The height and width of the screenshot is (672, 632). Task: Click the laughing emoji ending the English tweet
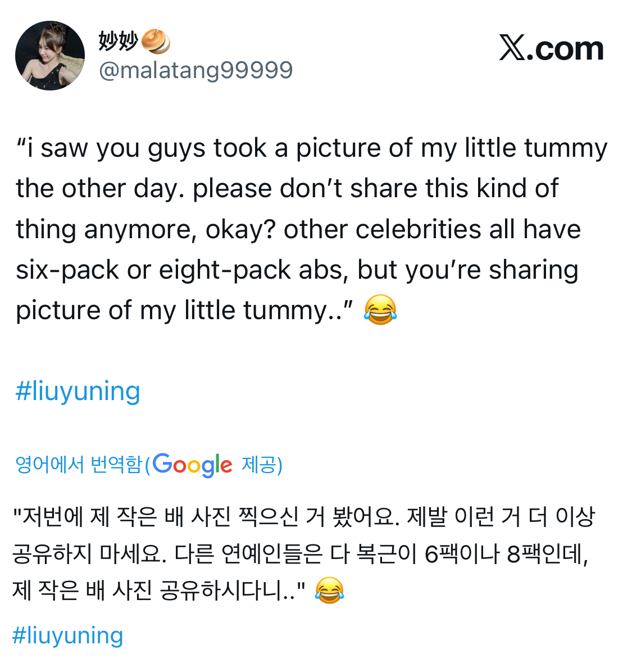(380, 310)
